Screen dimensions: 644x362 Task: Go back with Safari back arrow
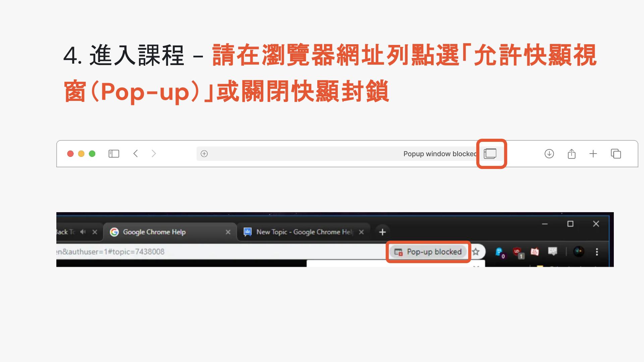coord(136,154)
